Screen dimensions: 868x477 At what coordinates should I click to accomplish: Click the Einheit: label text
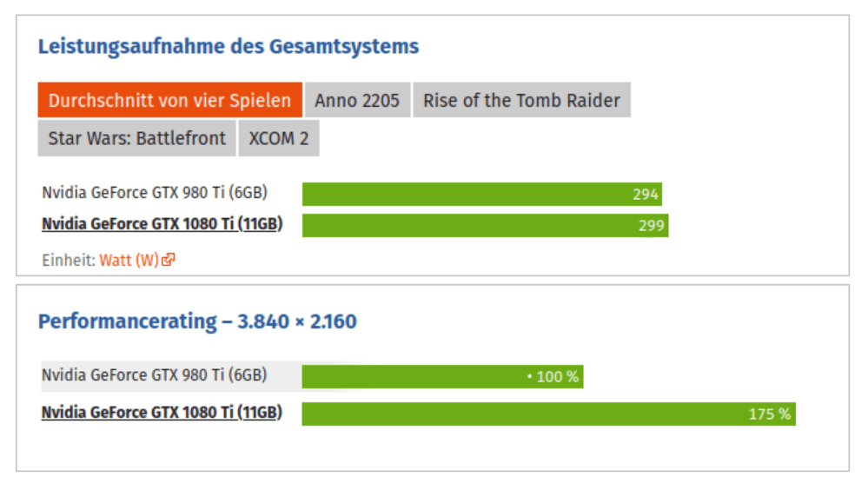pos(69,259)
